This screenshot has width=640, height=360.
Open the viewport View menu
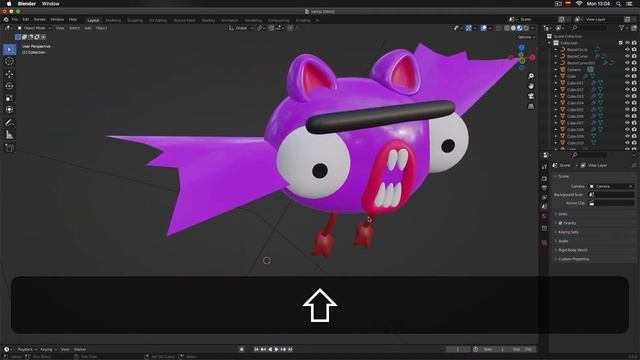(x=60, y=28)
